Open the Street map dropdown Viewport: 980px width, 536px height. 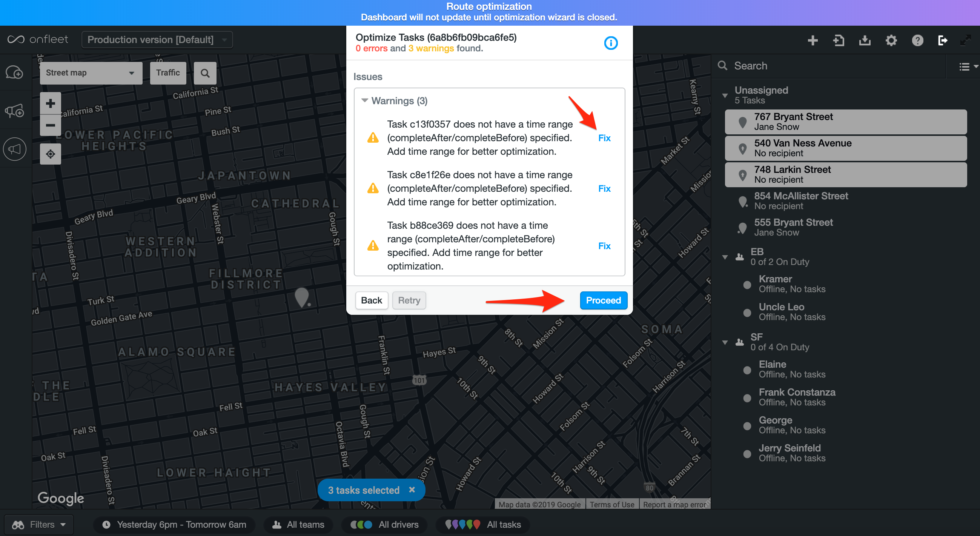[91, 73]
